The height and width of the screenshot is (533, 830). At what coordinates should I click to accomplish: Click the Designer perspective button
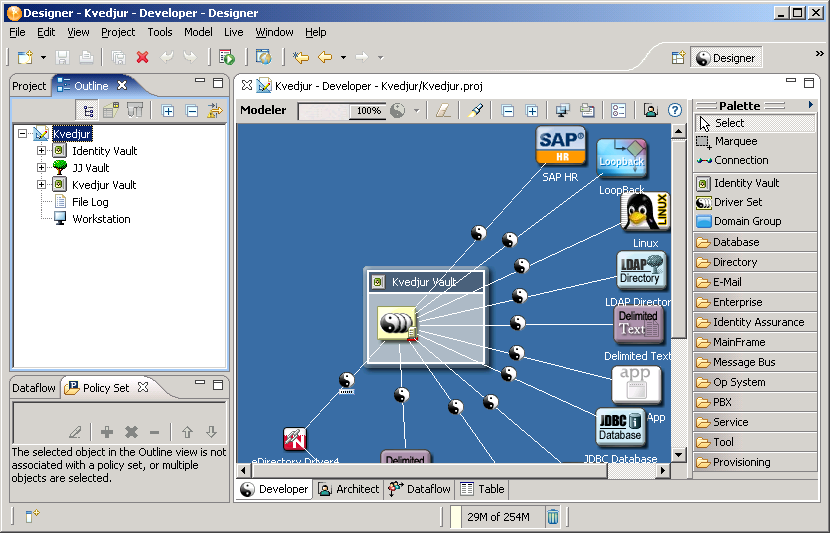[x=726, y=58]
